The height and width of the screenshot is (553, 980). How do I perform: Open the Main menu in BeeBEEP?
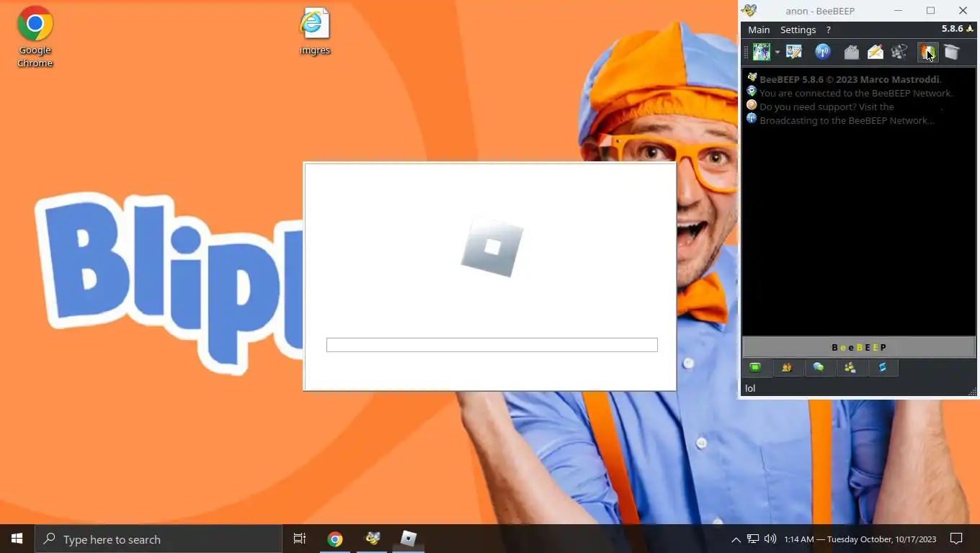[759, 30]
